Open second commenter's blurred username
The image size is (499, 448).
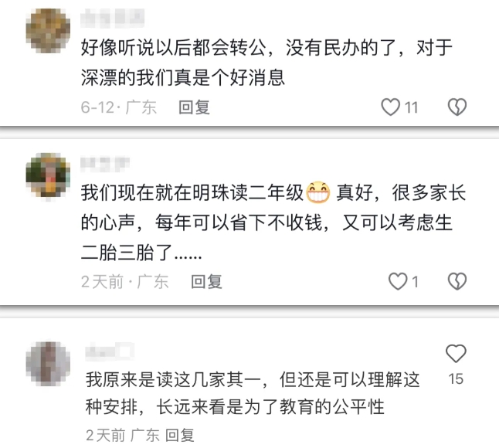click(105, 165)
